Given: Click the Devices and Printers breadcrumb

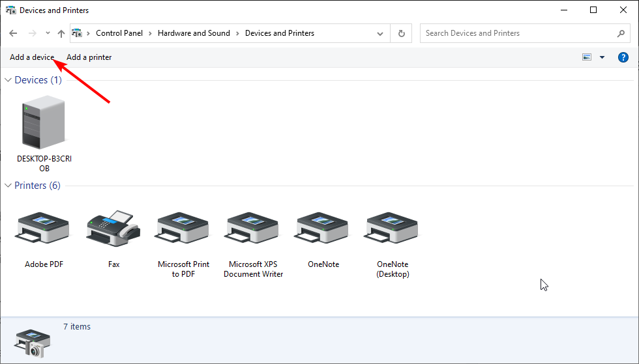Looking at the screenshot, I should 280,33.
